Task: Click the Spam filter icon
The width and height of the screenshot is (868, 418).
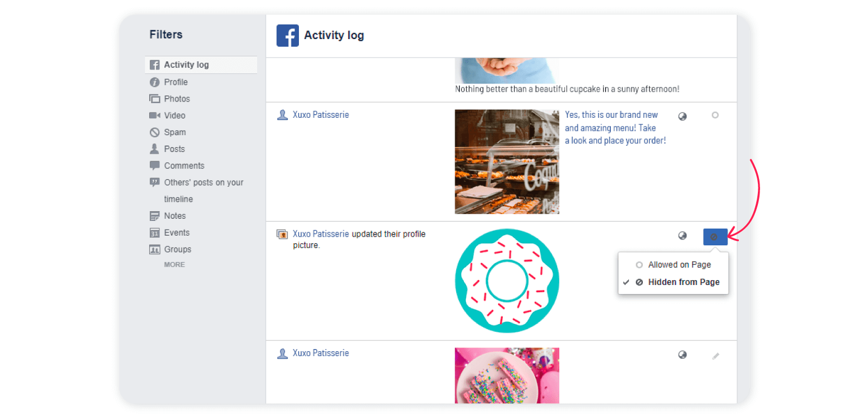Action: point(155,132)
